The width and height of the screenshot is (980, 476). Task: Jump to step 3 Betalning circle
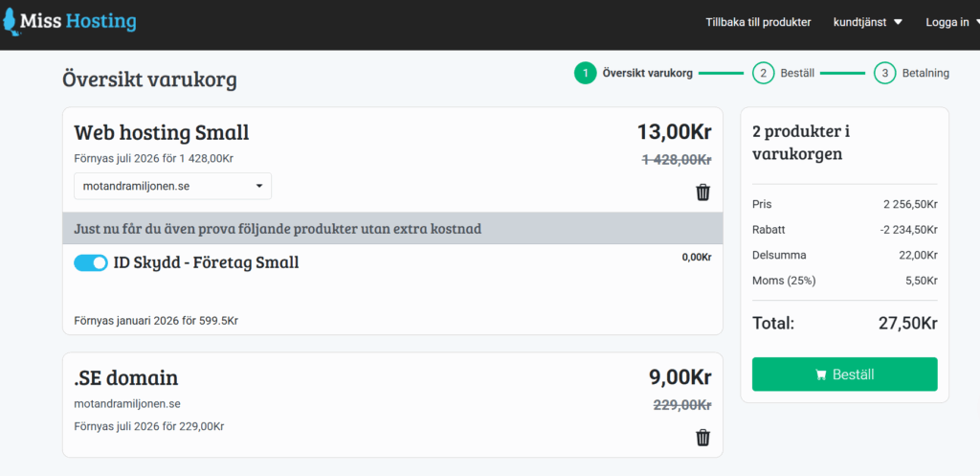[884, 73]
